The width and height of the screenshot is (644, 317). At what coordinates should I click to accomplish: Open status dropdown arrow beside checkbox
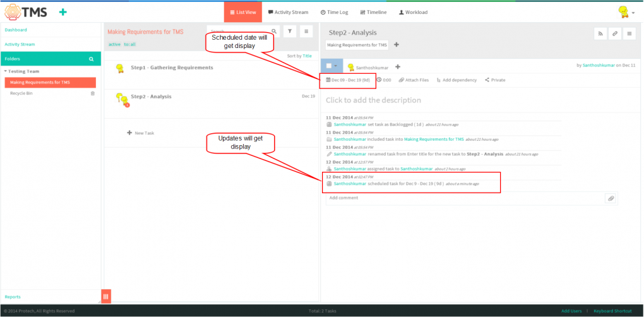(335, 66)
